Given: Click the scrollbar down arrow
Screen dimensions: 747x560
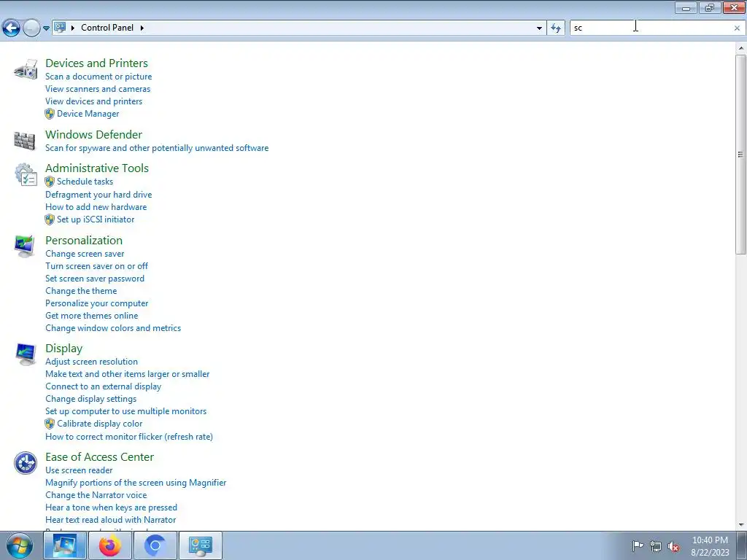Looking at the screenshot, I should click(741, 525).
